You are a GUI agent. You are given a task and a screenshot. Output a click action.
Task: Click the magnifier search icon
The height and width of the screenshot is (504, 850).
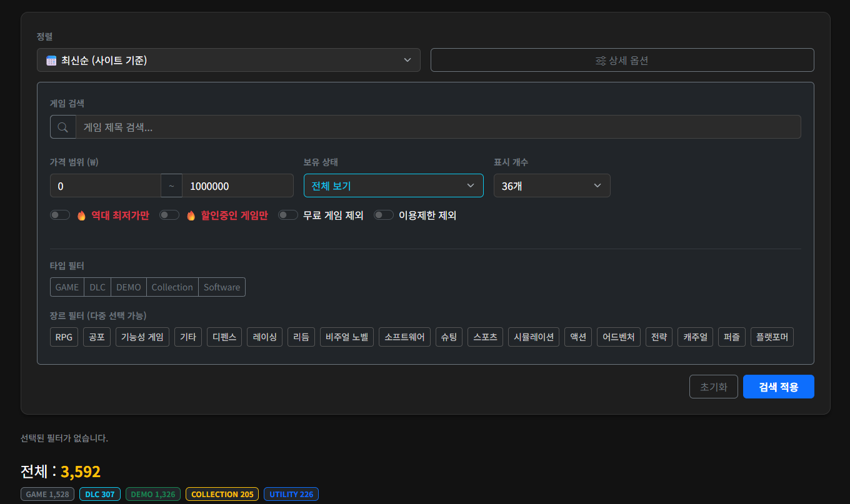(62, 127)
